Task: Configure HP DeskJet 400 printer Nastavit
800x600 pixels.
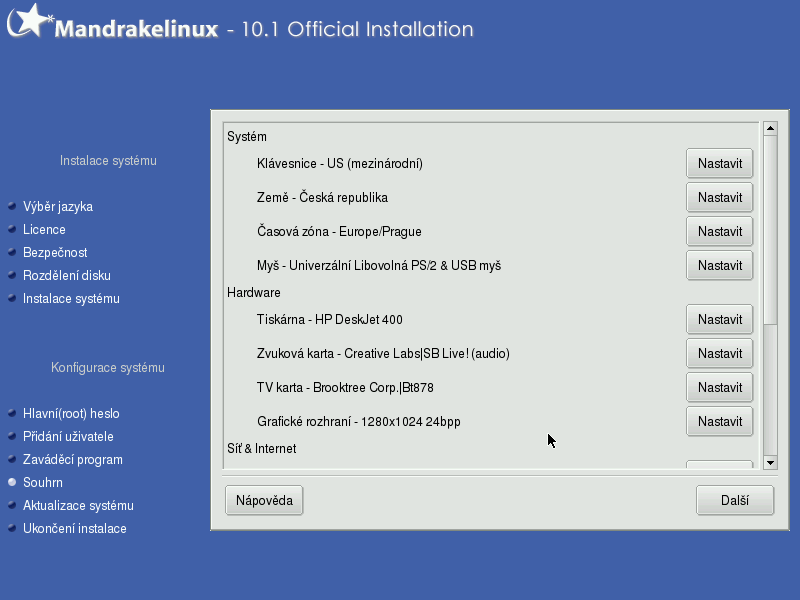Action: coord(719,319)
